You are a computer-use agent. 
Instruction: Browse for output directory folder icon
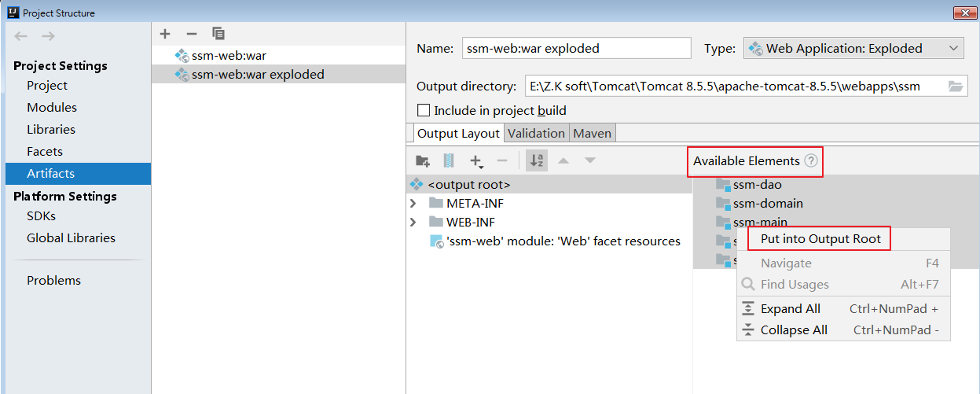click(956, 87)
